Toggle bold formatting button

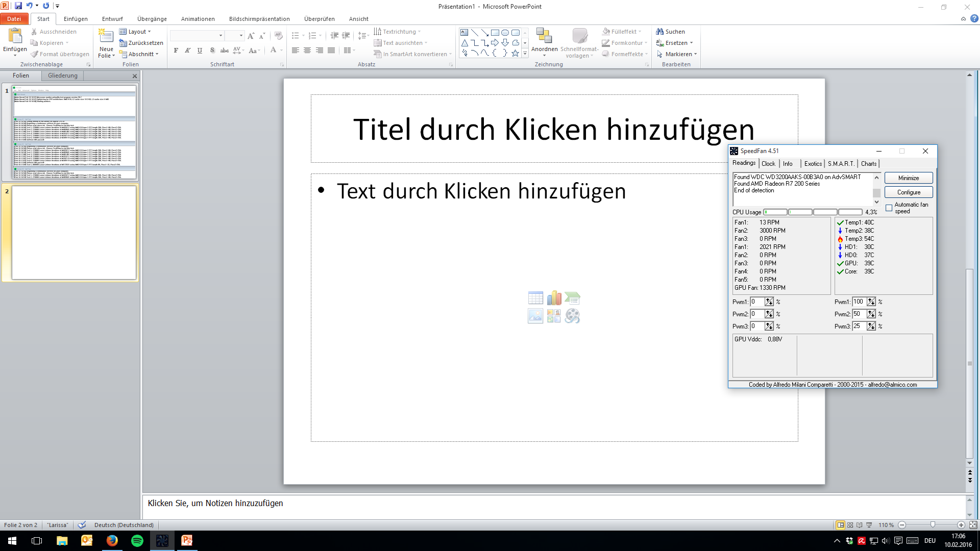tap(176, 51)
